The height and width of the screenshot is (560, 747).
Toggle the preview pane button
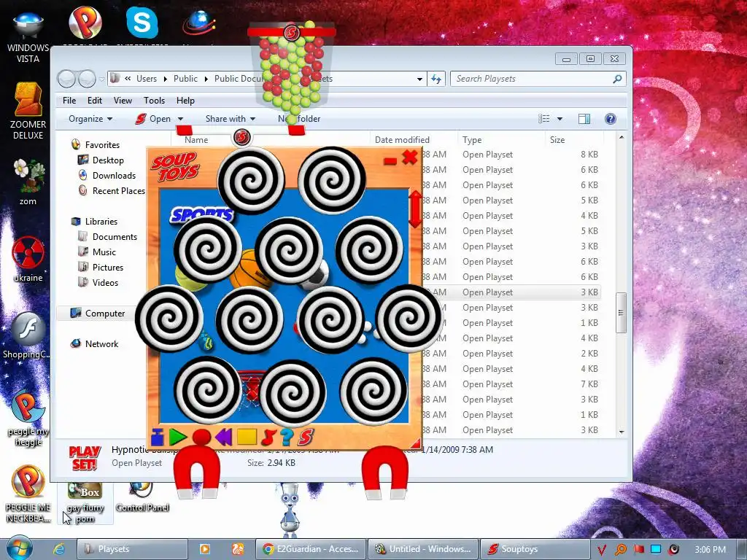[584, 119]
